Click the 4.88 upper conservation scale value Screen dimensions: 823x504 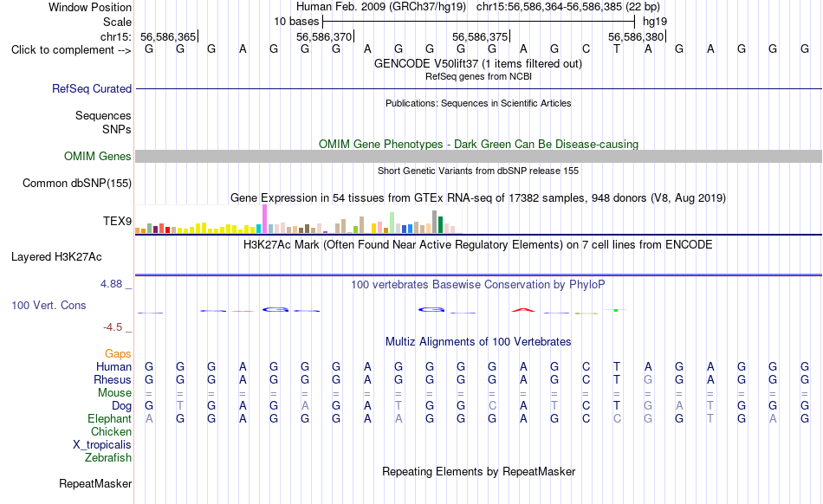[111, 284]
